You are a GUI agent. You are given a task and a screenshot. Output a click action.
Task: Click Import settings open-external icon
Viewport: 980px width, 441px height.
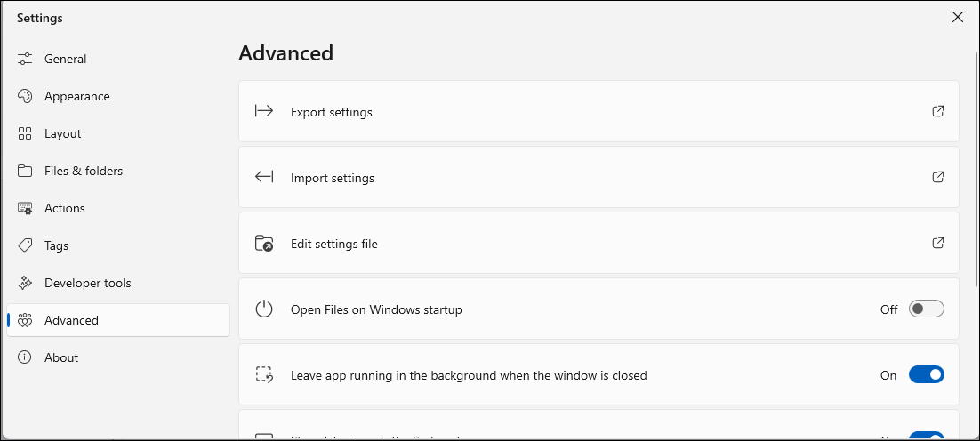coord(937,177)
